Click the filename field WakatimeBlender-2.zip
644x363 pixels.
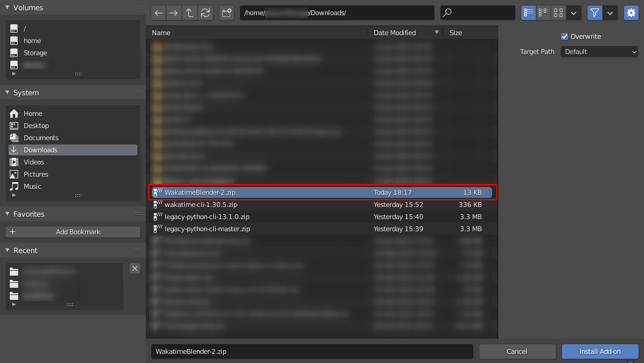coord(312,351)
